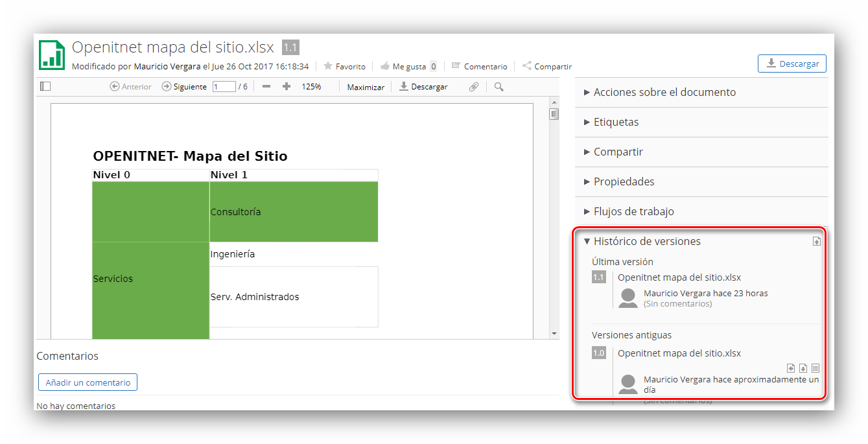Click the preview vertical scrollbar thumb

pyautogui.click(x=554, y=114)
